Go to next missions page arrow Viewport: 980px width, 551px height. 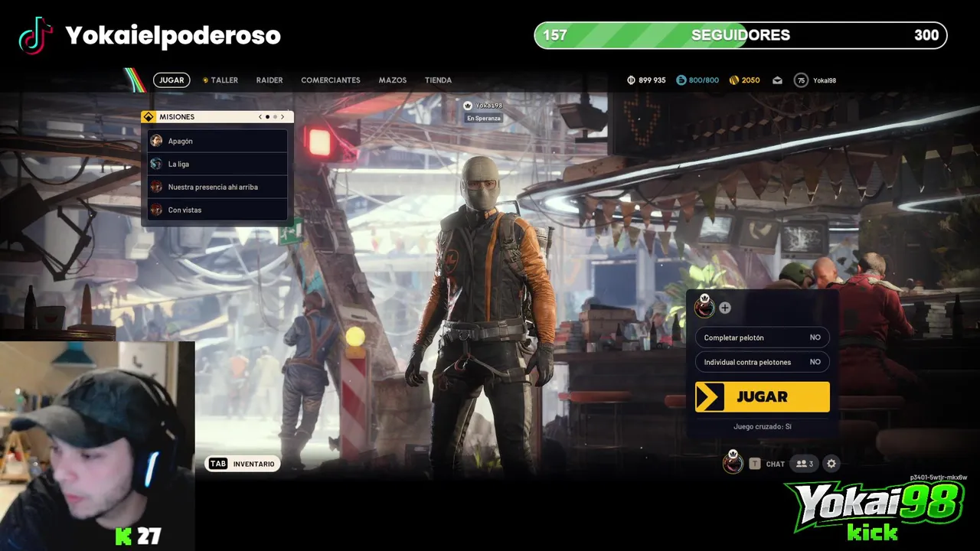tap(283, 117)
